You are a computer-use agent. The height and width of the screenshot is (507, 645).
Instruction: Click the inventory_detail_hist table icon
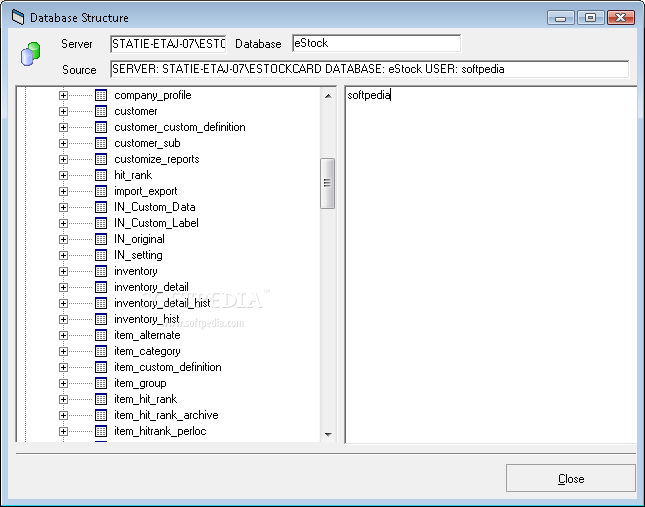point(101,303)
